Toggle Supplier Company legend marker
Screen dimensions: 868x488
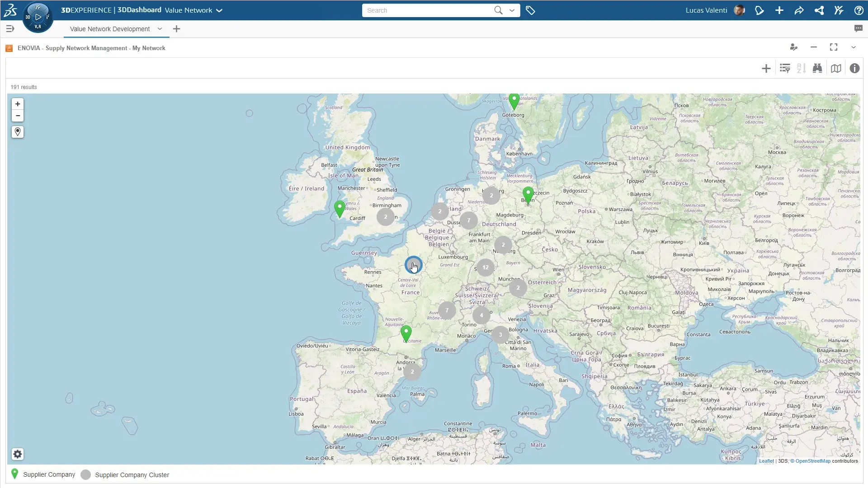15,474
